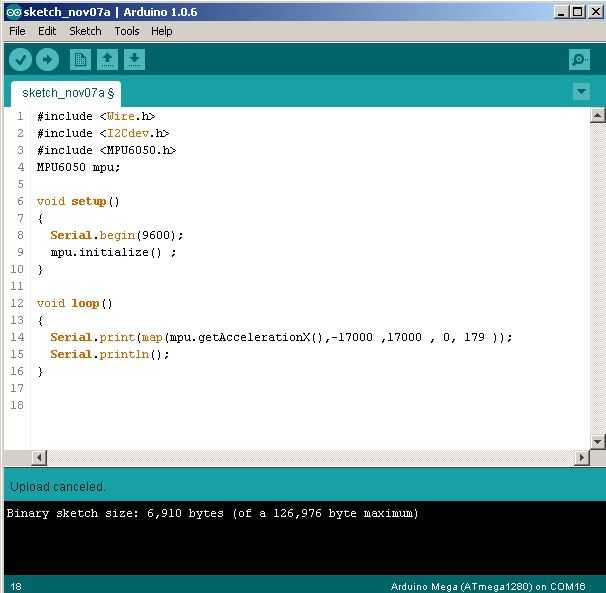Click the editor scroll down arrow
The height and width of the screenshot is (593, 606).
[597, 441]
